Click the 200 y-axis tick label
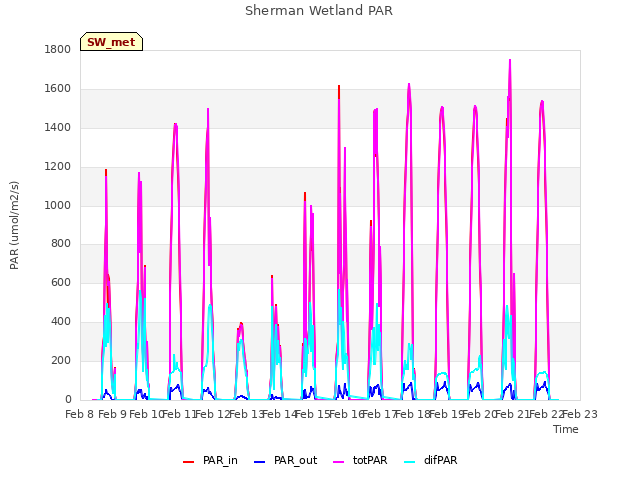 coord(61,360)
